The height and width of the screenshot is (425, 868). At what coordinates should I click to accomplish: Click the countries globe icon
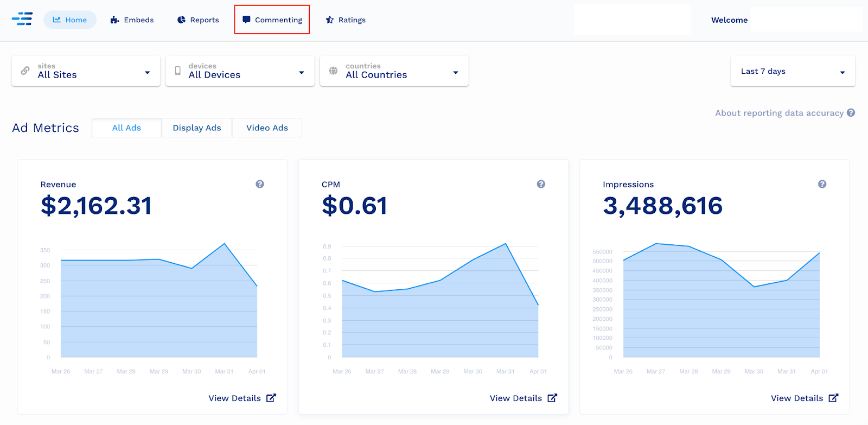tap(333, 71)
